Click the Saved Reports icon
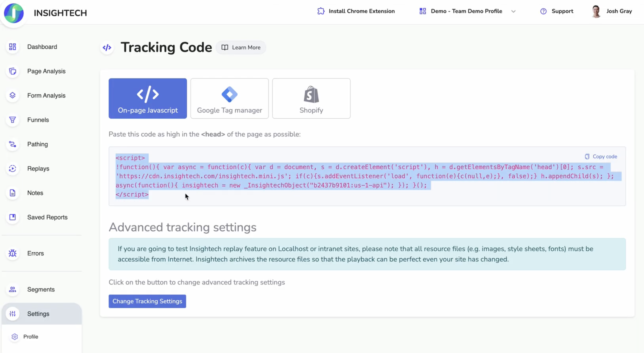The image size is (644, 353). 13,217
